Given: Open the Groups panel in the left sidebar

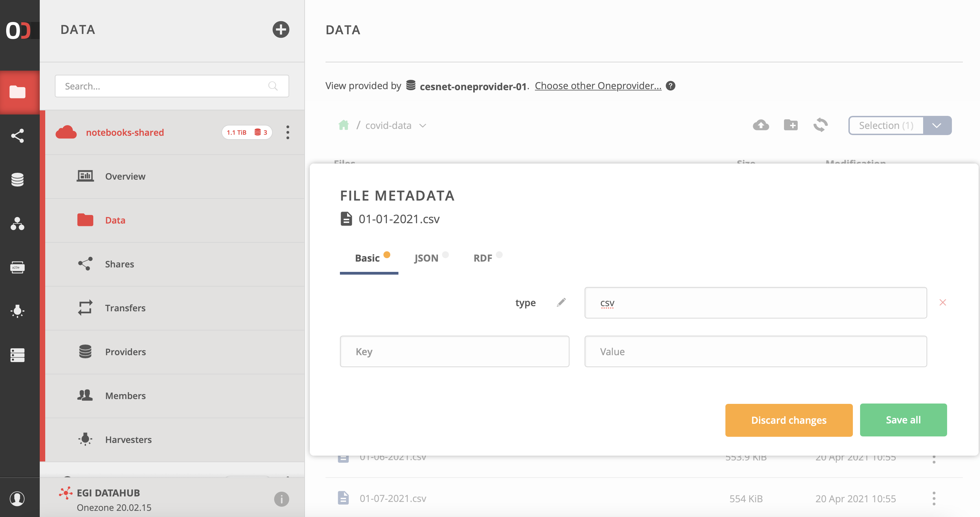Looking at the screenshot, I should [18, 224].
